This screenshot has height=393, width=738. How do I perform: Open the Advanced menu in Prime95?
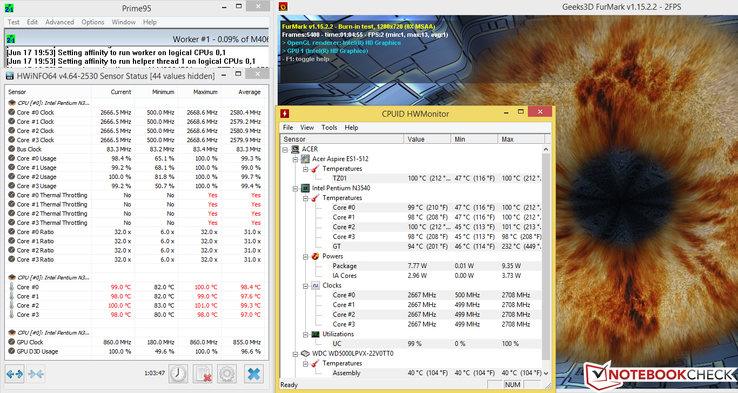tap(60, 22)
